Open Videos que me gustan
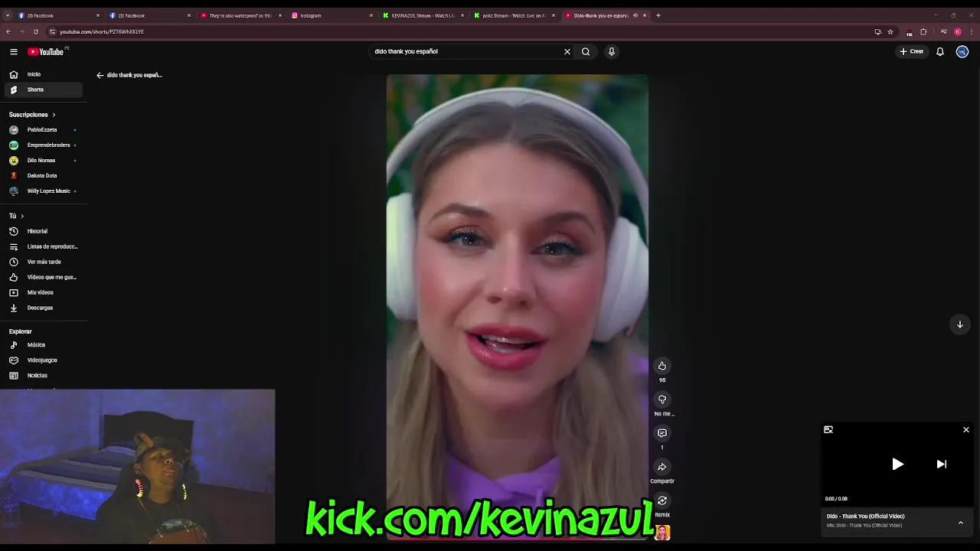Screen dimensions: 980x551 44,277
